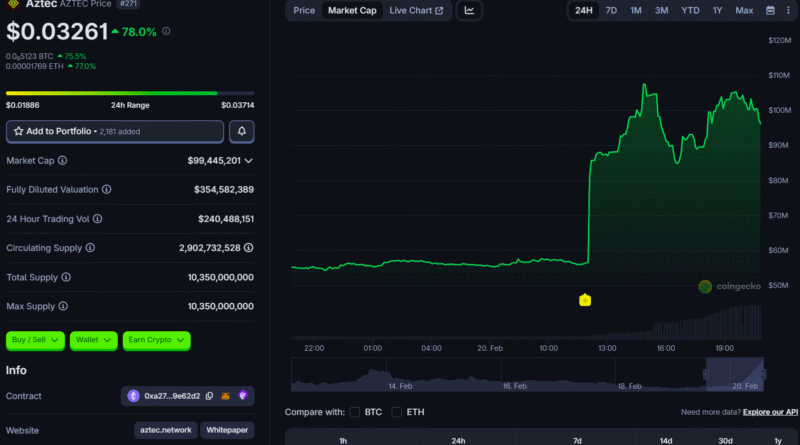The image size is (800, 445).
Task: Select the YTD time range
Action: click(x=690, y=10)
